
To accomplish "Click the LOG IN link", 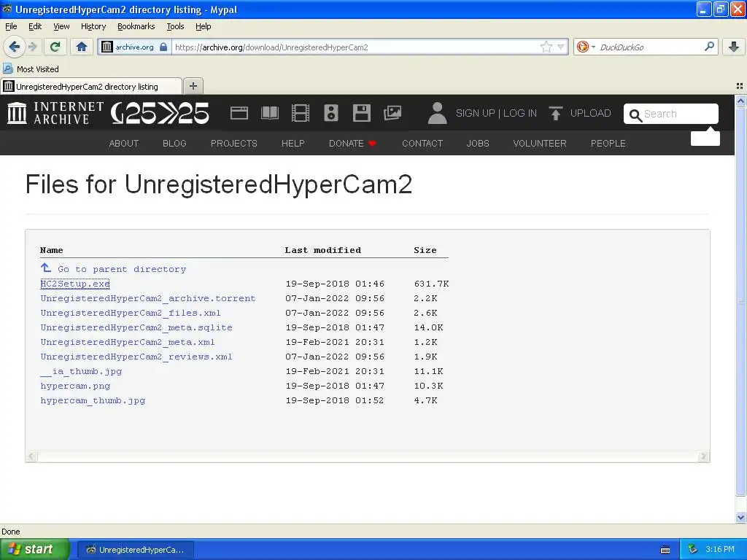I will (x=519, y=113).
